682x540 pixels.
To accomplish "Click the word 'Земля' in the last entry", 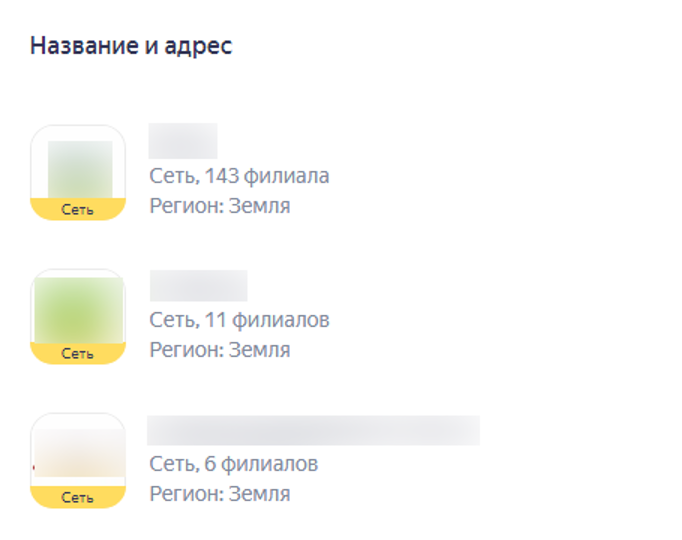I will tap(259, 494).
